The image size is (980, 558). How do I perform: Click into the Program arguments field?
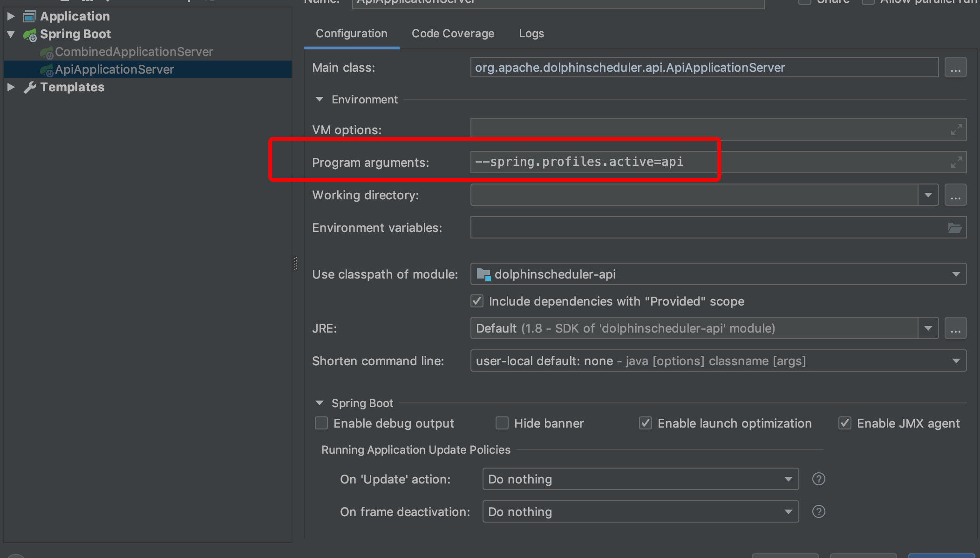pyautogui.click(x=699, y=162)
